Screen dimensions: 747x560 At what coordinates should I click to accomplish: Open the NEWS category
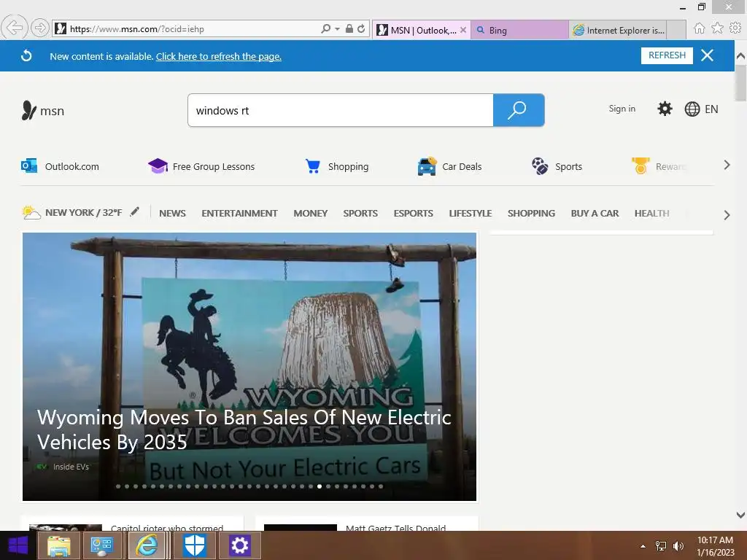click(x=172, y=214)
